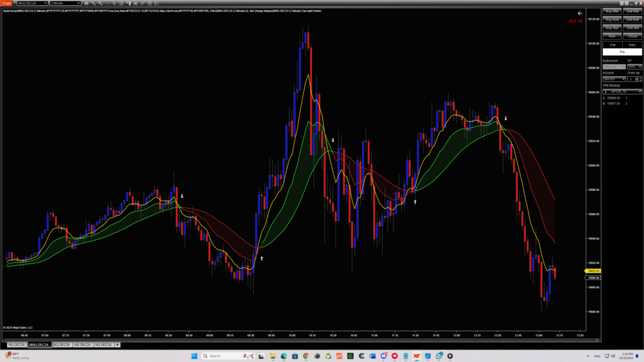Viewport: 644px width, 362px height.
Task: Switch to the MNQ DEC24 tab
Action: click(39, 345)
